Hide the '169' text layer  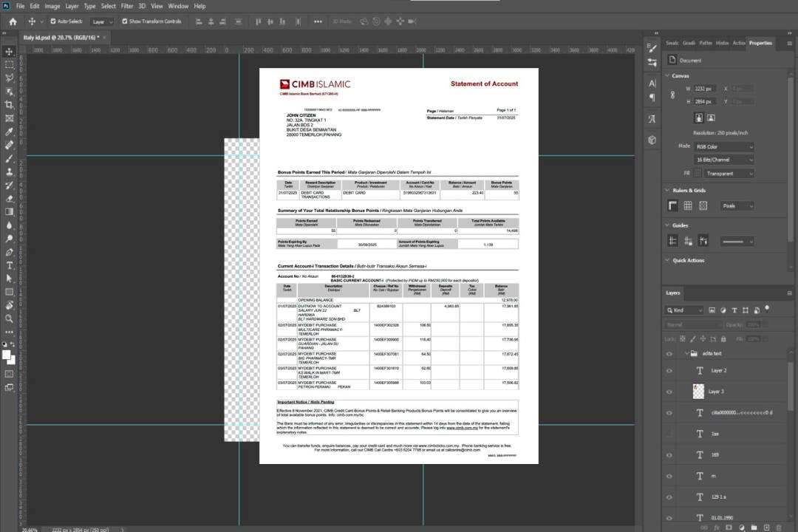pos(669,455)
